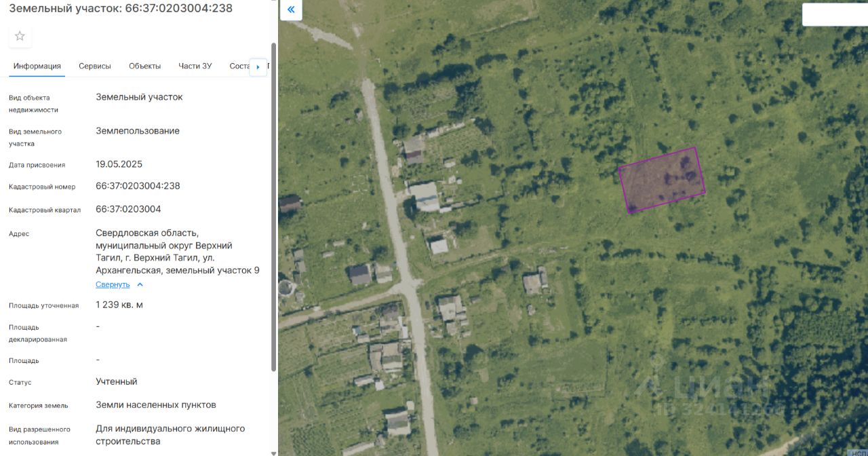Click the panel title Земельный участок: 66:37:0203004:238
The width and height of the screenshot is (868, 456).
click(x=121, y=8)
